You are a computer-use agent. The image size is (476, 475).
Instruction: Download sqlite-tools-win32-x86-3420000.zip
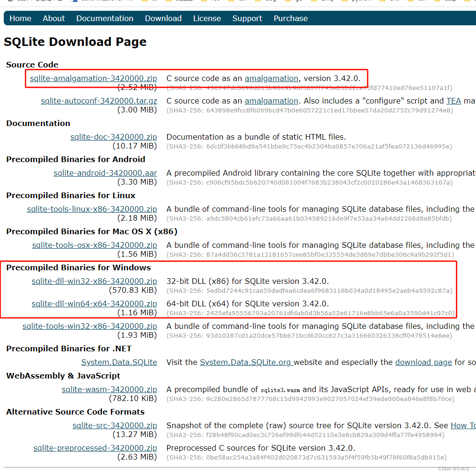(x=90, y=326)
